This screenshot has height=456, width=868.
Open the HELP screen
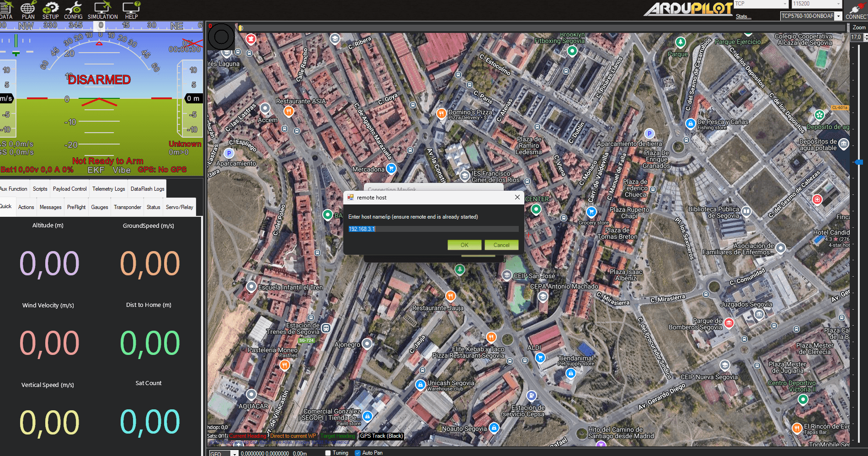click(131, 10)
